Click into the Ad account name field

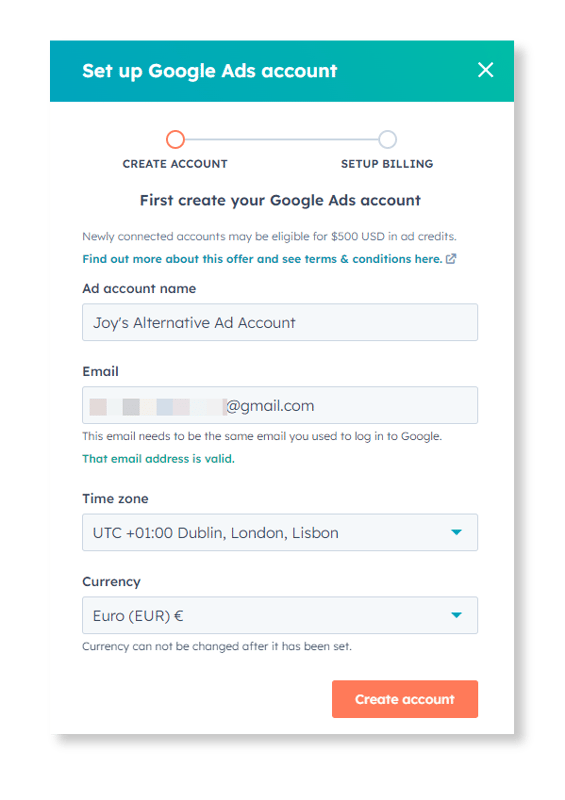[280, 322]
